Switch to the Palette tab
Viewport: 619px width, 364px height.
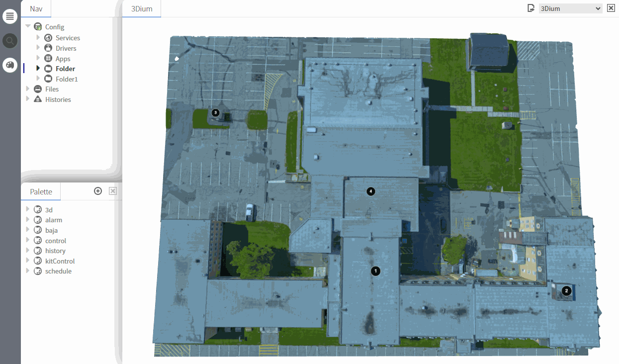point(41,191)
